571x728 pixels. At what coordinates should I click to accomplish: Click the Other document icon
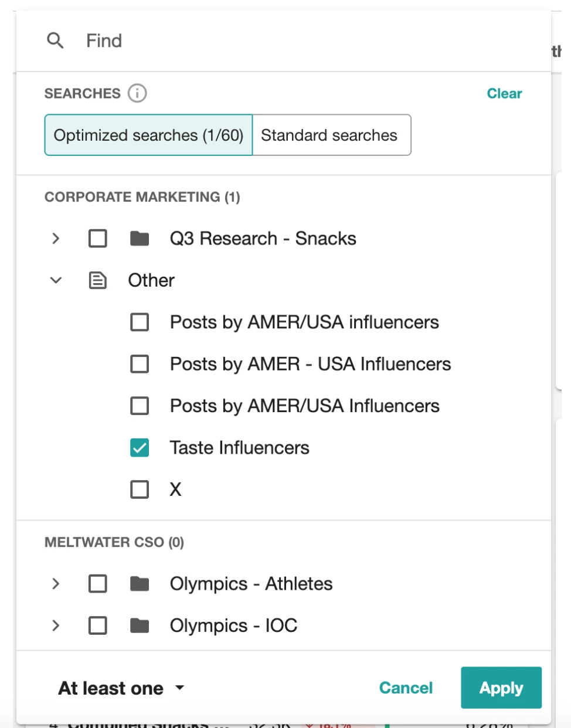point(98,281)
